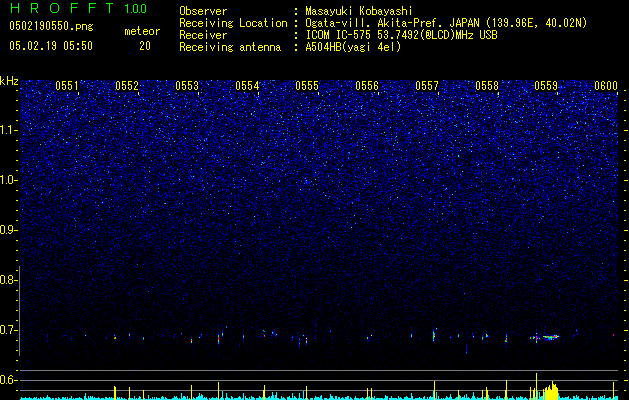Click the 0600 time marker
Viewport: 629px width, 400px height.
[606, 86]
